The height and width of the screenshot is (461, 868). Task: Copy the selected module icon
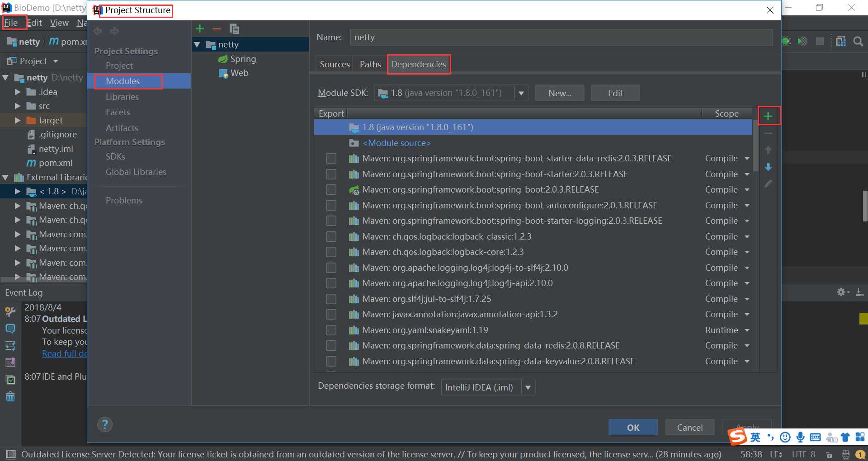point(234,29)
